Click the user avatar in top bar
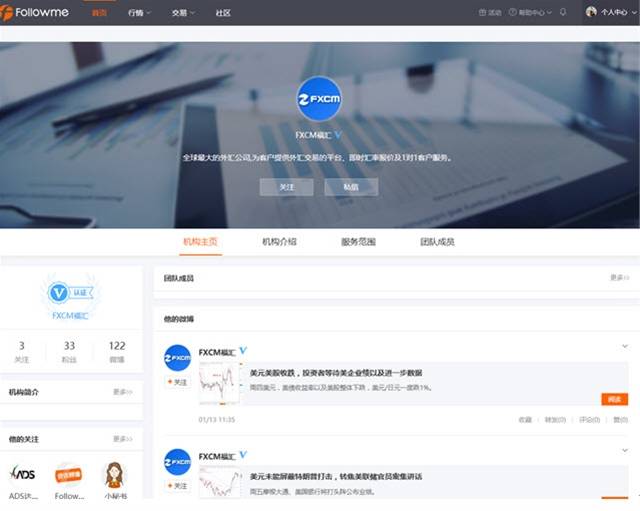This screenshot has width=640, height=511. [591, 12]
